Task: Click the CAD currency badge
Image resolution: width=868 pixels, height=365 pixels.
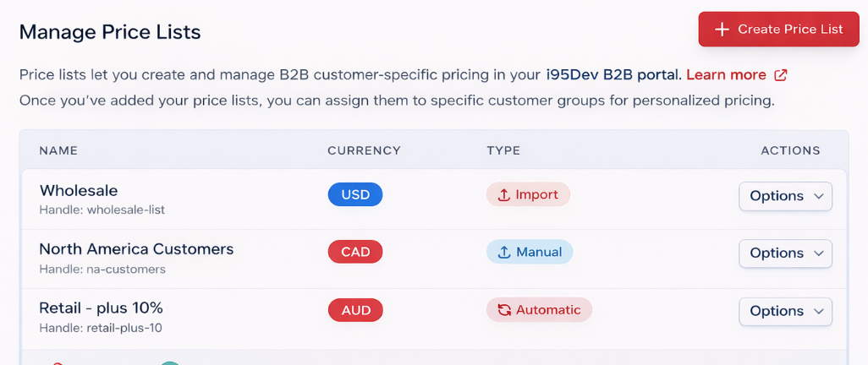Action: (355, 252)
